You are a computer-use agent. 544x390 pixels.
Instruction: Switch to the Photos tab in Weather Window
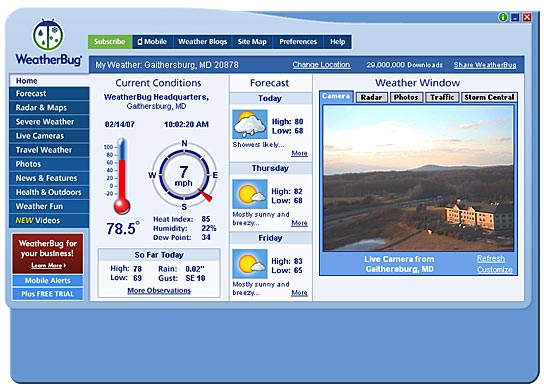pyautogui.click(x=406, y=97)
